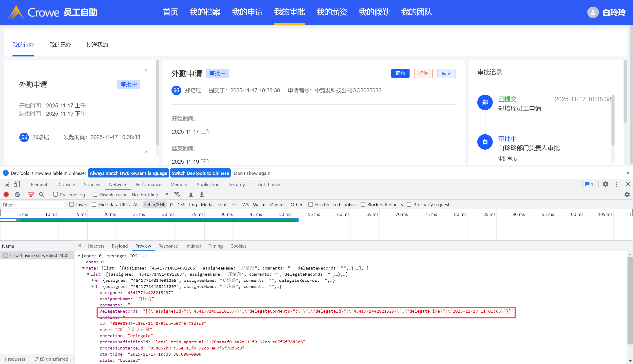Viewport: 633px width, 364px height.
Task: Click the import HAR upload arrow
Action: 191,194
